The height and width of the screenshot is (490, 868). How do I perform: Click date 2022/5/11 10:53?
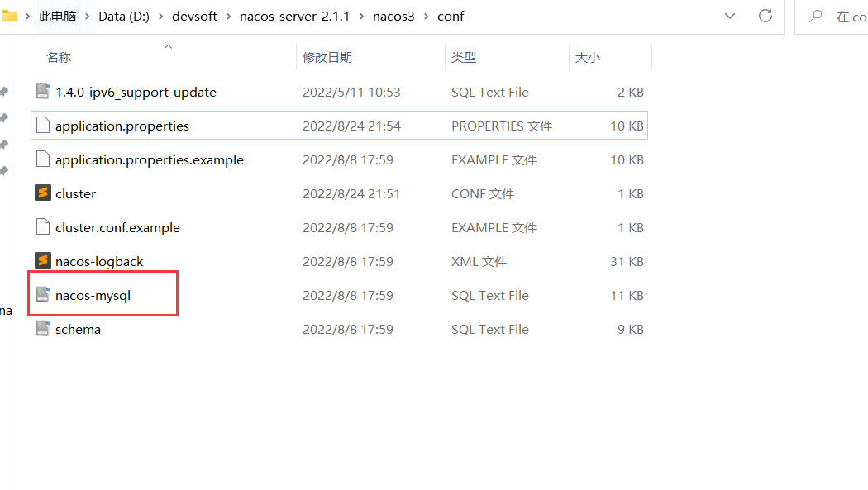point(351,92)
